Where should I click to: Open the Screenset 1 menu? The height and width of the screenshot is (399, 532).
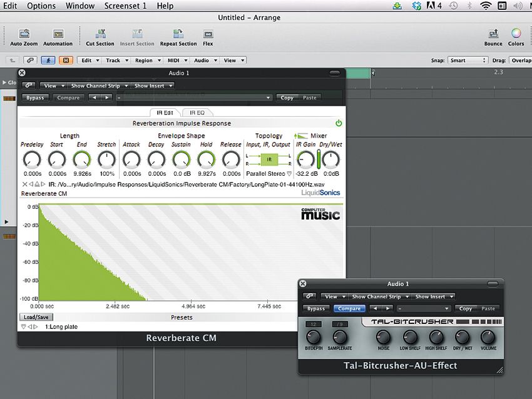(125, 6)
